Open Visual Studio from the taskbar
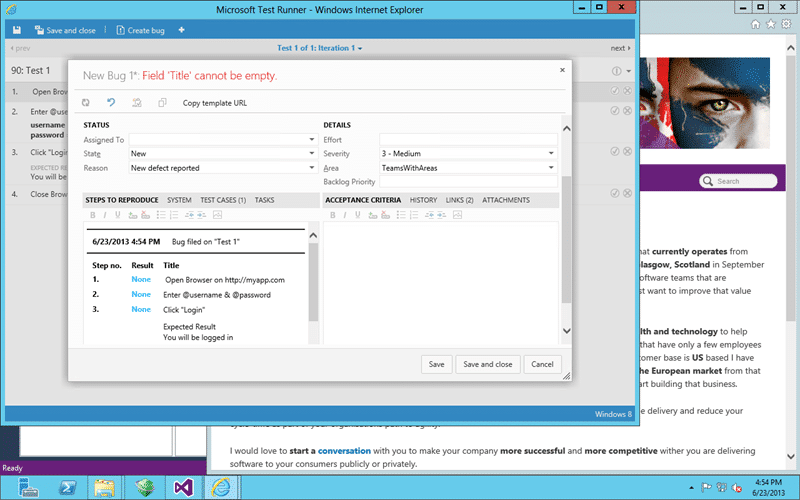 (x=184, y=488)
